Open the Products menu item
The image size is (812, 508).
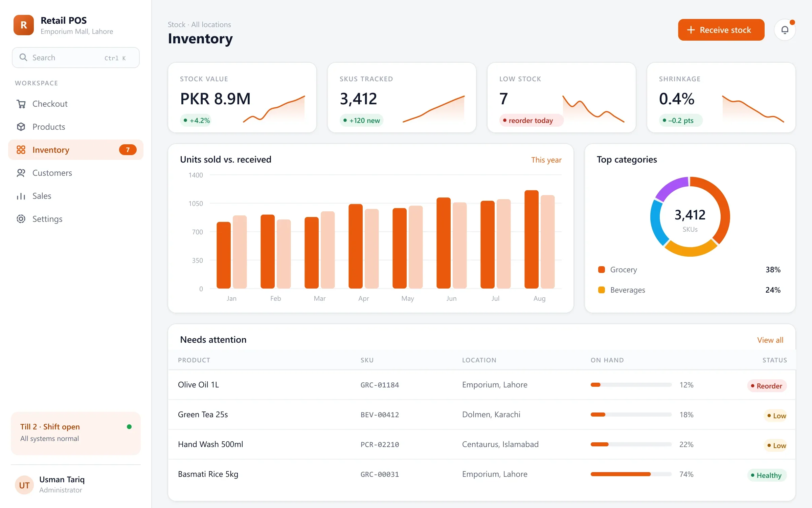(x=76, y=127)
